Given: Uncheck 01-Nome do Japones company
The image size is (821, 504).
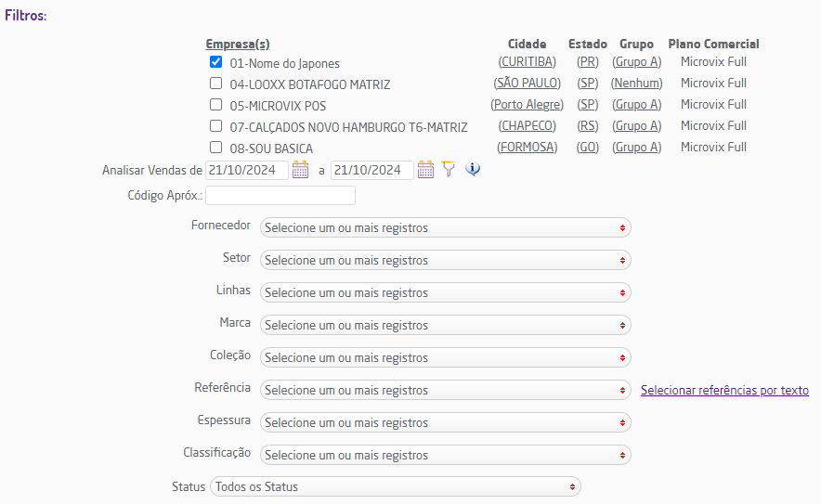Looking at the screenshot, I should click(x=216, y=62).
